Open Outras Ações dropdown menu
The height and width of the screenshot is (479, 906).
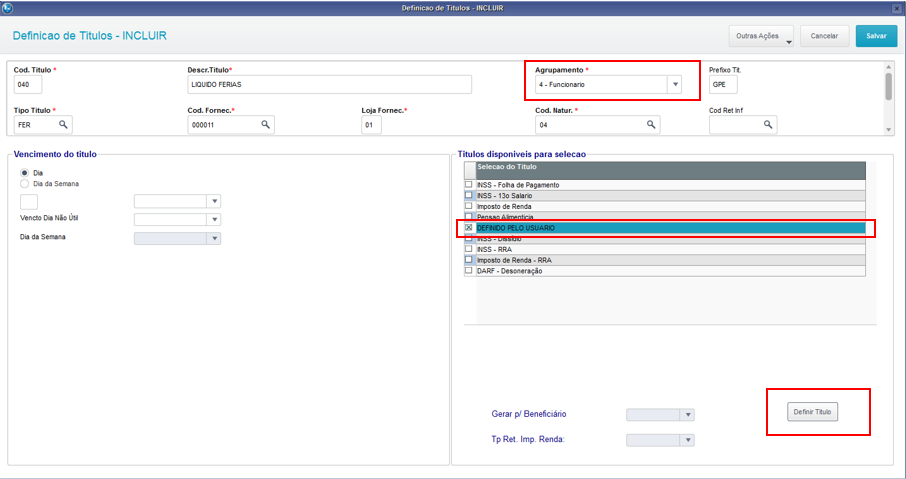[x=761, y=36]
